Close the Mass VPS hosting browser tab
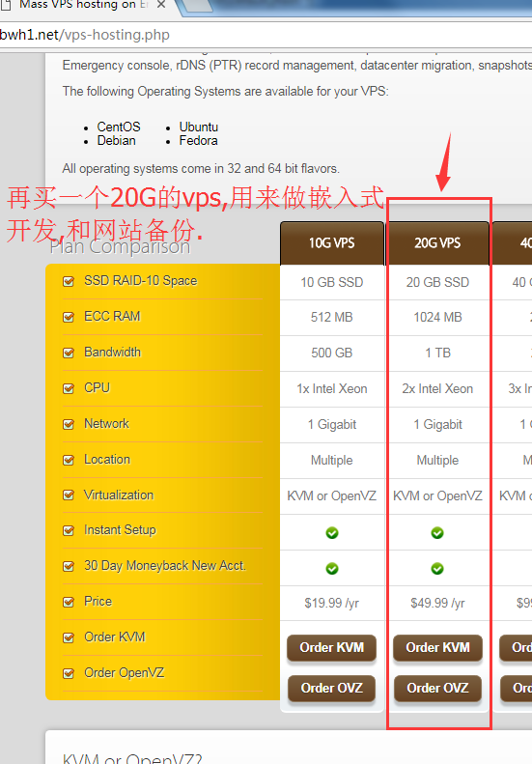Screen dimensions: 532x764 (x=162, y=5)
